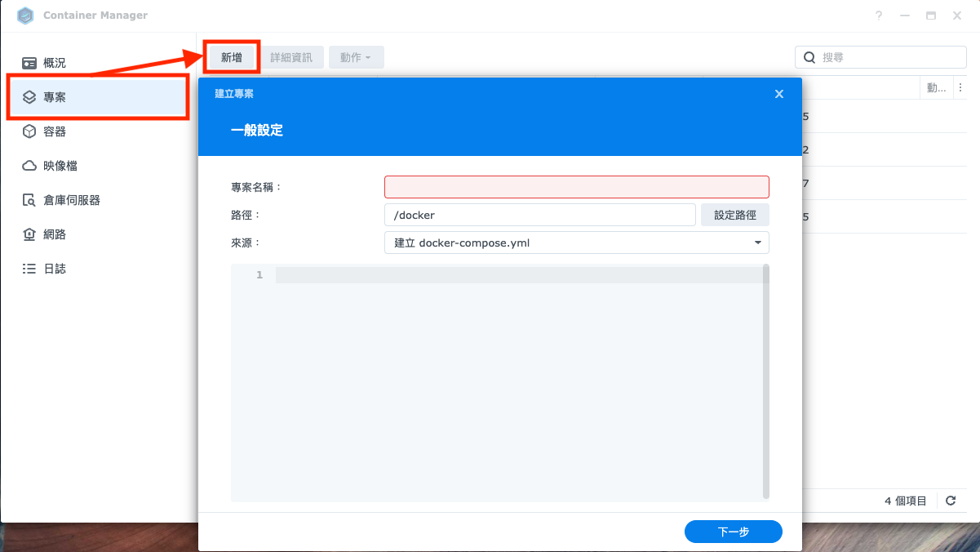Click the search magnifier icon
This screenshot has height=552, width=980.
tap(809, 57)
